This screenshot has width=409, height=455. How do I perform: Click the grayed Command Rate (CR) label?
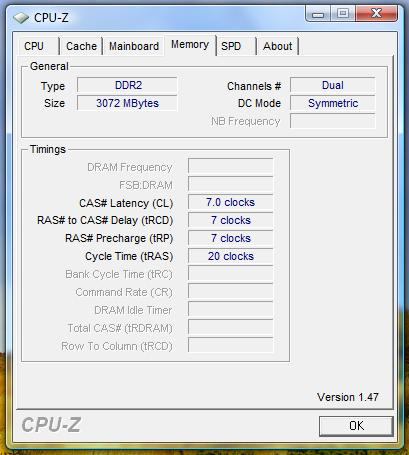pos(124,292)
